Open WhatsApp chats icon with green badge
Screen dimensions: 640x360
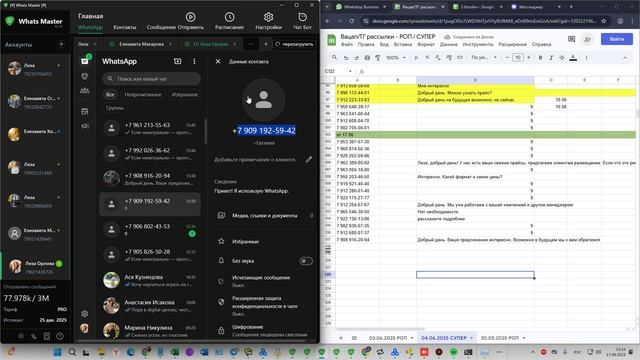[x=85, y=60]
